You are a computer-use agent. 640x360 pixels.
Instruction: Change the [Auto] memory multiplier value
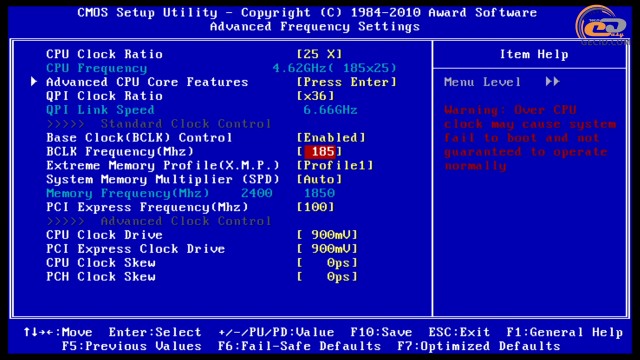click(x=319, y=179)
